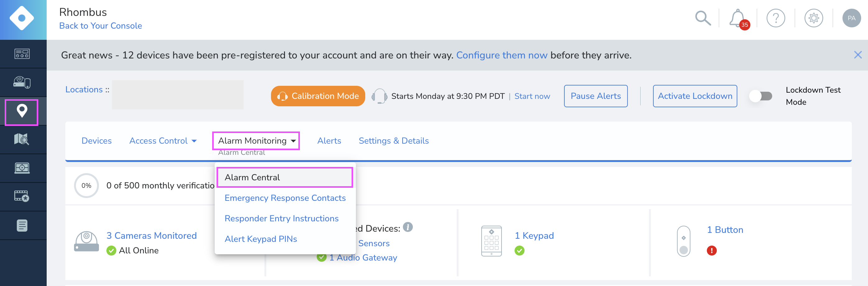Switch to the Settings & Details tab
This screenshot has height=286, width=868.
(394, 141)
